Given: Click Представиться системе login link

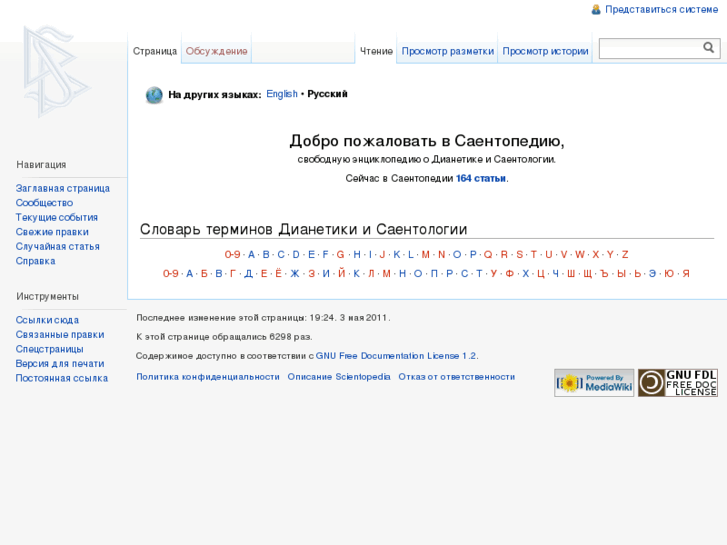Looking at the screenshot, I should point(662,10).
